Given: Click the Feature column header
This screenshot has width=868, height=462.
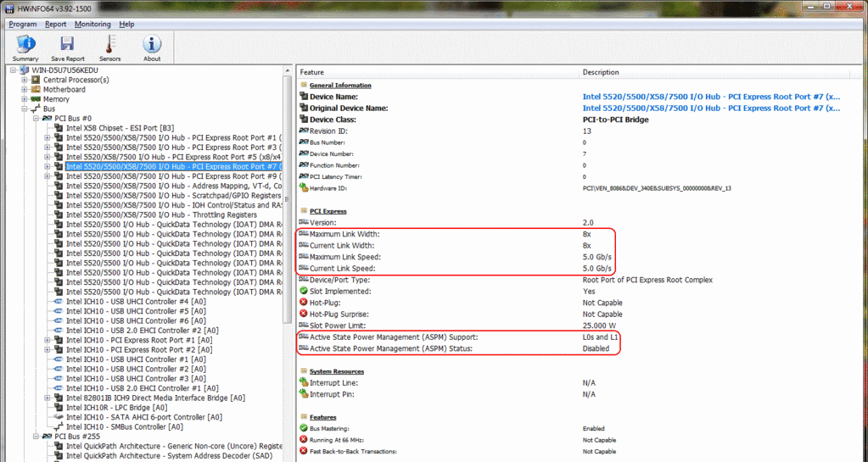Looking at the screenshot, I should pyautogui.click(x=312, y=72).
